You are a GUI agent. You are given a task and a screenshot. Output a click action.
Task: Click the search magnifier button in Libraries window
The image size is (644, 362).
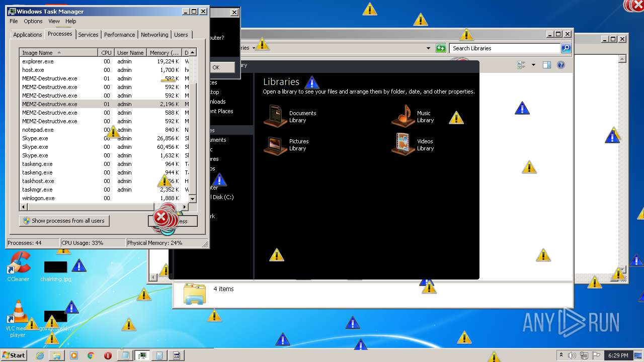pos(566,48)
